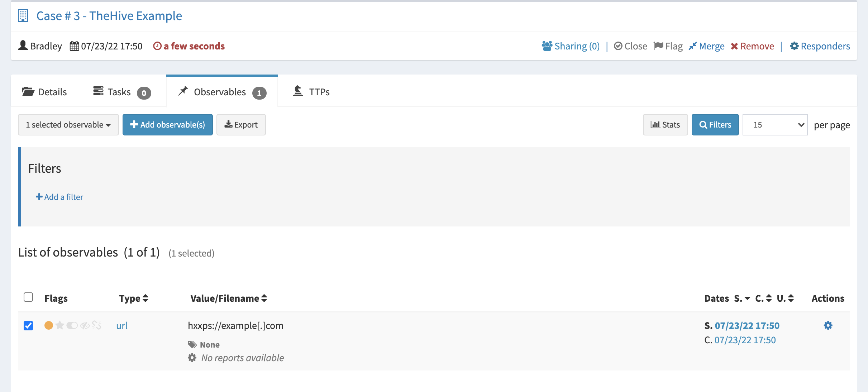Click the orange TLP dot on url row

point(49,325)
